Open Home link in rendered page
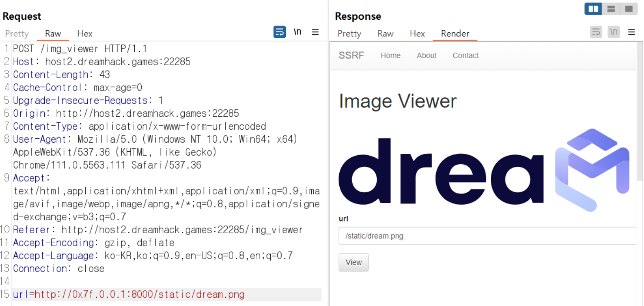The height and width of the screenshot is (306, 644). [x=390, y=55]
